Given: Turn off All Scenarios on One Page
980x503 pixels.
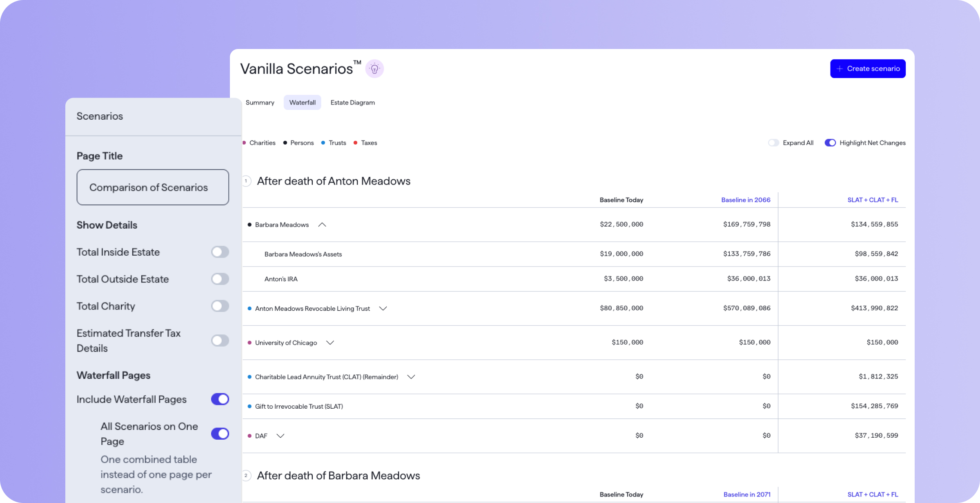Looking at the screenshot, I should tap(220, 434).
